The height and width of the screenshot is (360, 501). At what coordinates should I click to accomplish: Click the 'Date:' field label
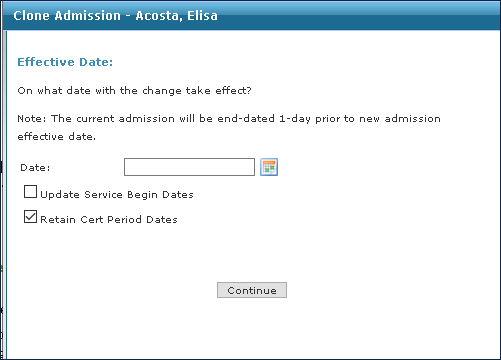(35, 167)
